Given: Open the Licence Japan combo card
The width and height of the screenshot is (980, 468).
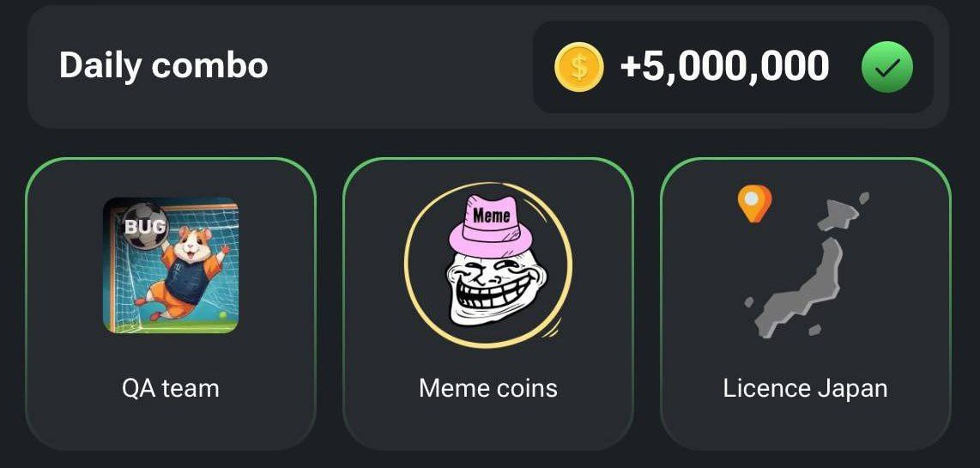Looking at the screenshot, I should pos(806,303).
